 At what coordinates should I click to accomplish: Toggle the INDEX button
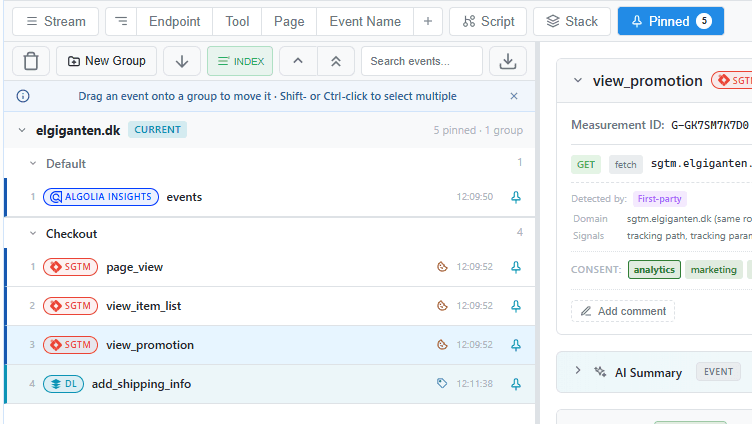[240, 61]
